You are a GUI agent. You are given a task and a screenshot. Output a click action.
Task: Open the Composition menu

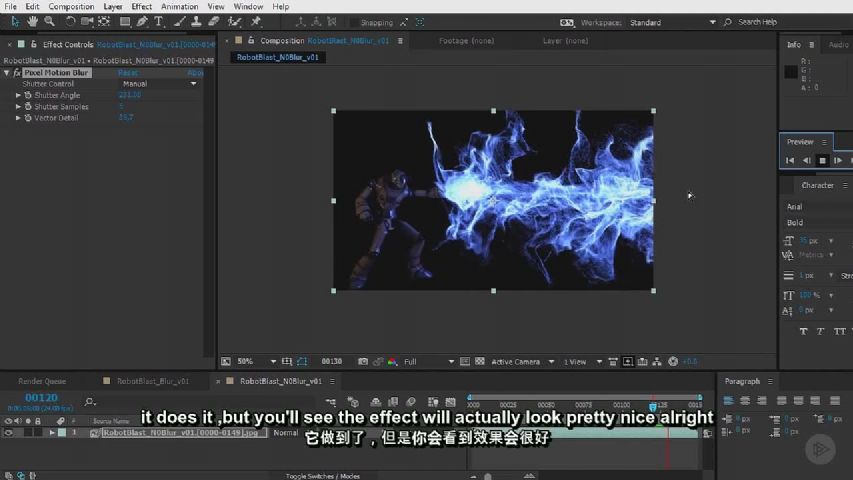[x=71, y=7]
